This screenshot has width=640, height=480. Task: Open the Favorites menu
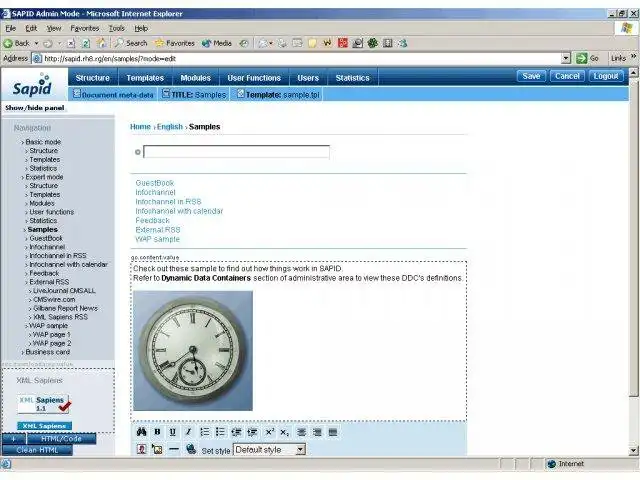(x=85, y=28)
